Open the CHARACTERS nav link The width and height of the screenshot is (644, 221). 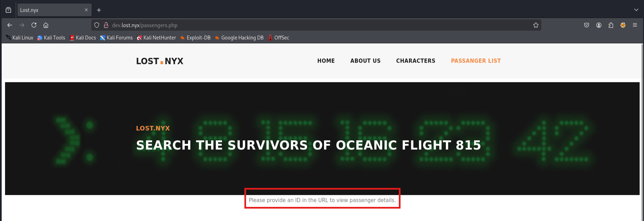415,61
